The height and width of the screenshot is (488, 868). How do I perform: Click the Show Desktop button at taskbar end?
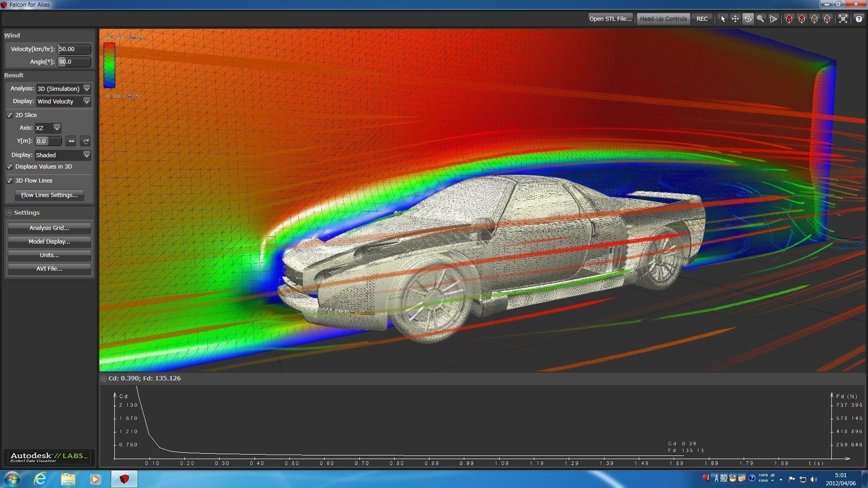(864, 479)
